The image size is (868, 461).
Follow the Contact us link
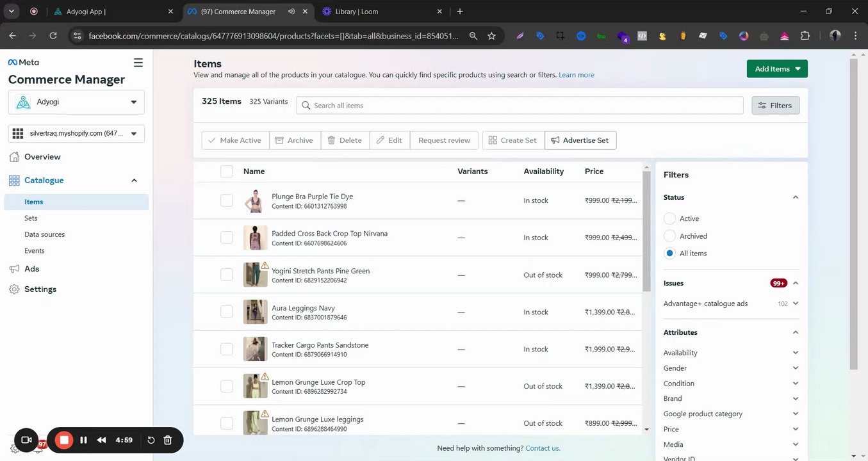click(x=543, y=448)
